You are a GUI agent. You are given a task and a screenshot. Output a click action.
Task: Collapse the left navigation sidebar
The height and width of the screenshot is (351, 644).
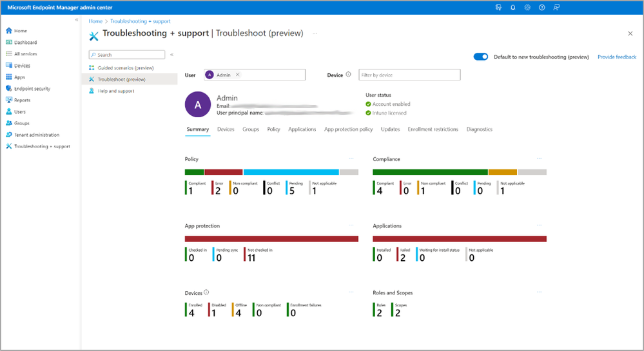77,20
